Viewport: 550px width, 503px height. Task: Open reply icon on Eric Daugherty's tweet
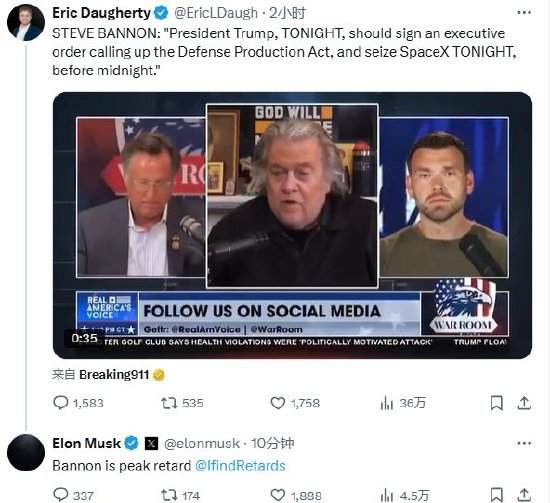click(61, 403)
